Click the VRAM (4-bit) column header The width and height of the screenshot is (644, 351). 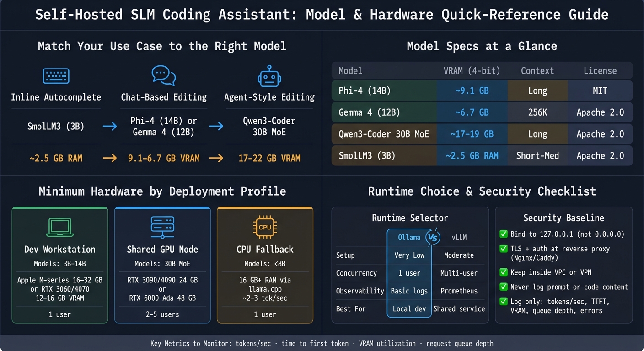tap(472, 71)
